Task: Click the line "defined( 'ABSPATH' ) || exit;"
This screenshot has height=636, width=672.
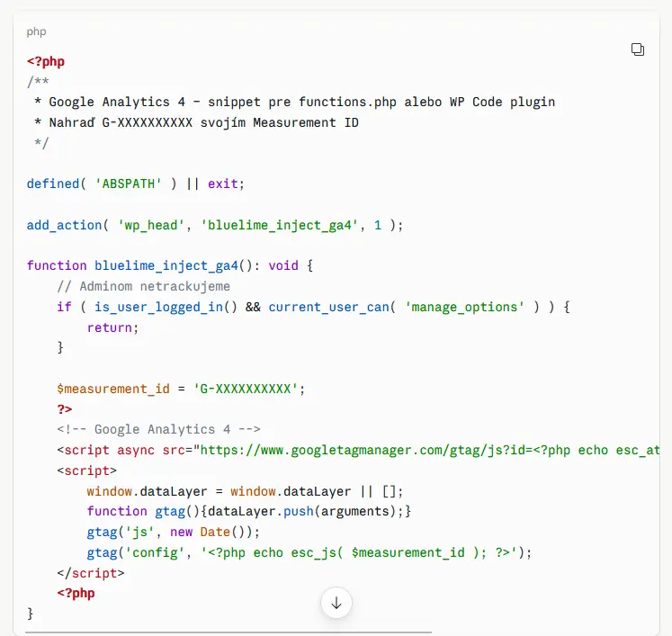Action: point(136,184)
